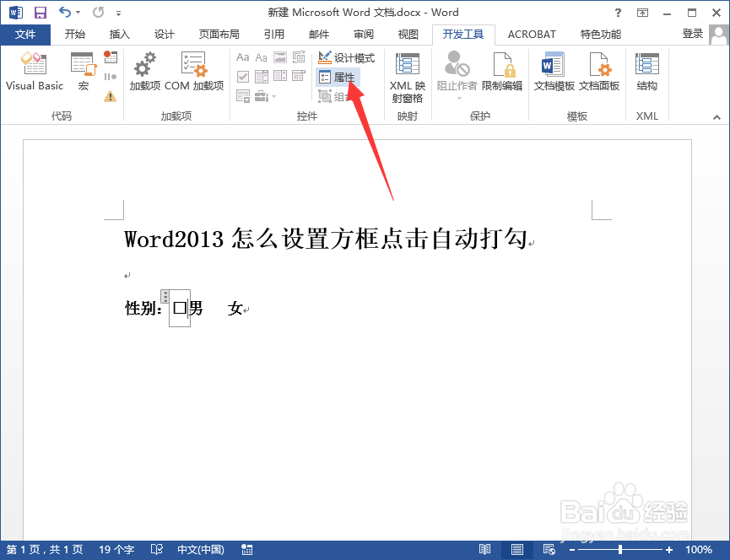Switch to the 页面布局 tab

pos(219,35)
